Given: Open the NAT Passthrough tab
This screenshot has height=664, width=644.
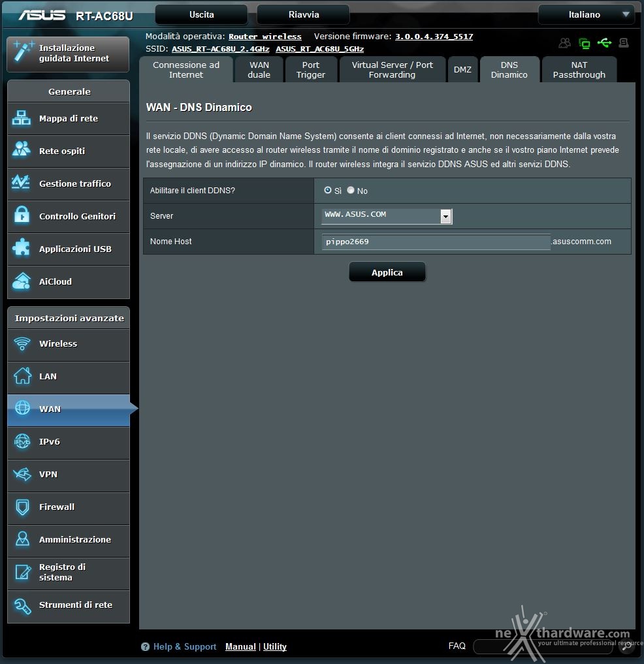Looking at the screenshot, I should pos(579,70).
